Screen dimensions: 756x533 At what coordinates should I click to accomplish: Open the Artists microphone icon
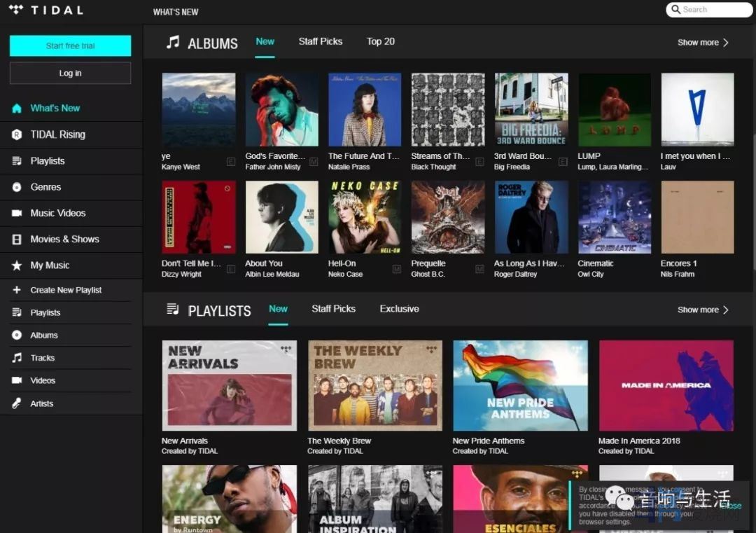pyautogui.click(x=17, y=403)
